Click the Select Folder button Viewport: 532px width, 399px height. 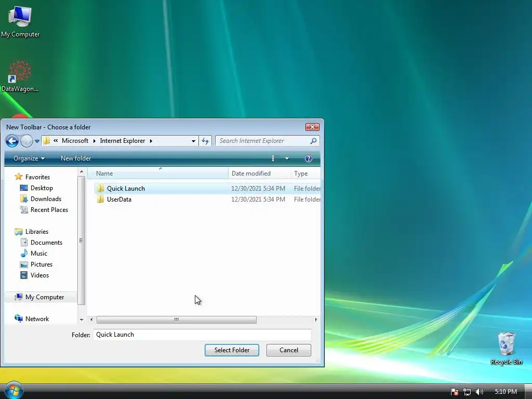tap(232, 350)
